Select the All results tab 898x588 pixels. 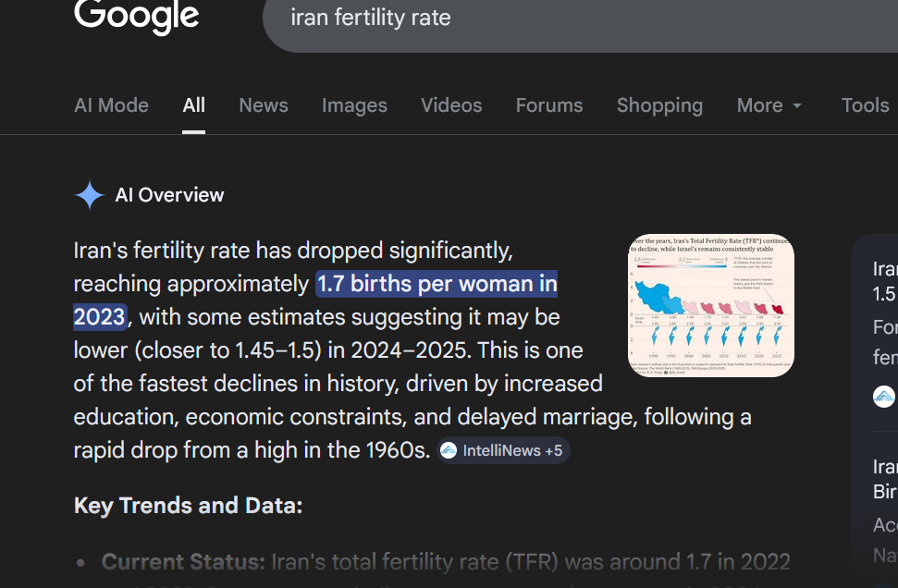[x=193, y=105]
